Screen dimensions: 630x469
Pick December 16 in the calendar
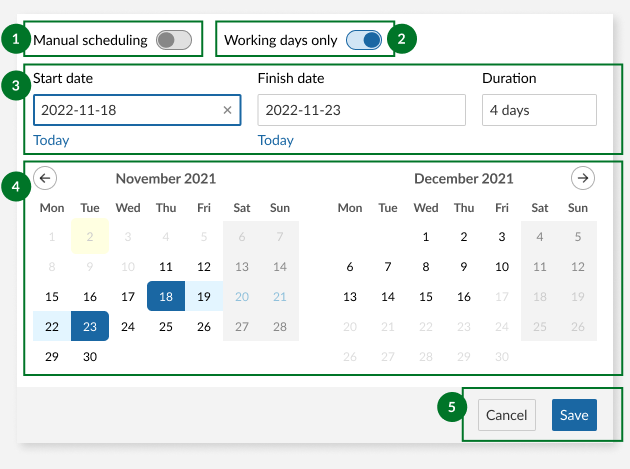464,297
